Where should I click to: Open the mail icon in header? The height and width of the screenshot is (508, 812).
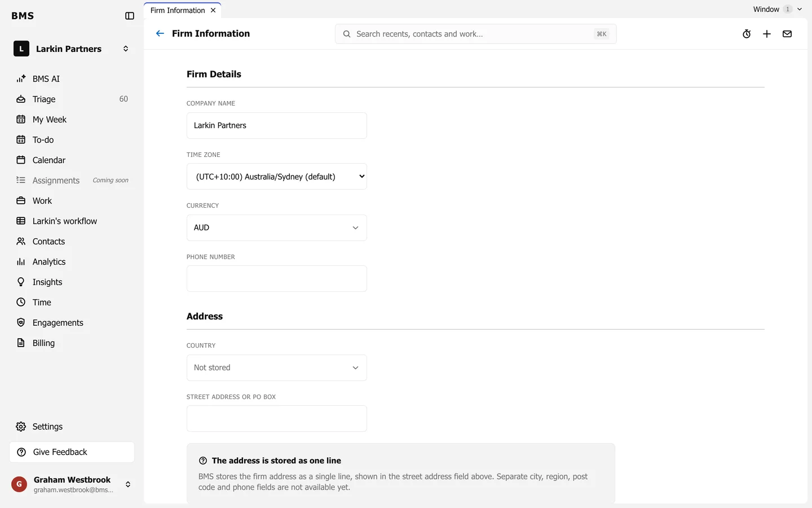click(787, 34)
